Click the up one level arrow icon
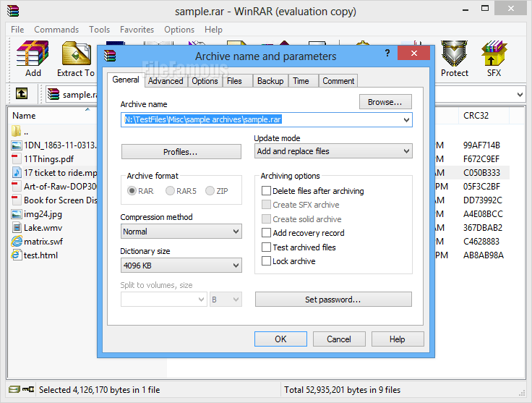 click(x=22, y=93)
